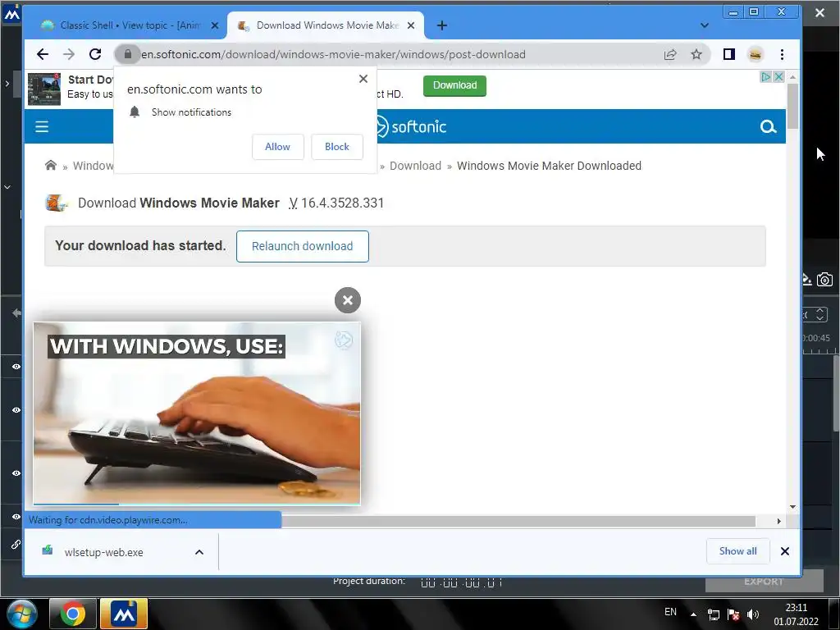Open AdChoices info icon on banner
Screen dimensions: 840x630
[766, 77]
